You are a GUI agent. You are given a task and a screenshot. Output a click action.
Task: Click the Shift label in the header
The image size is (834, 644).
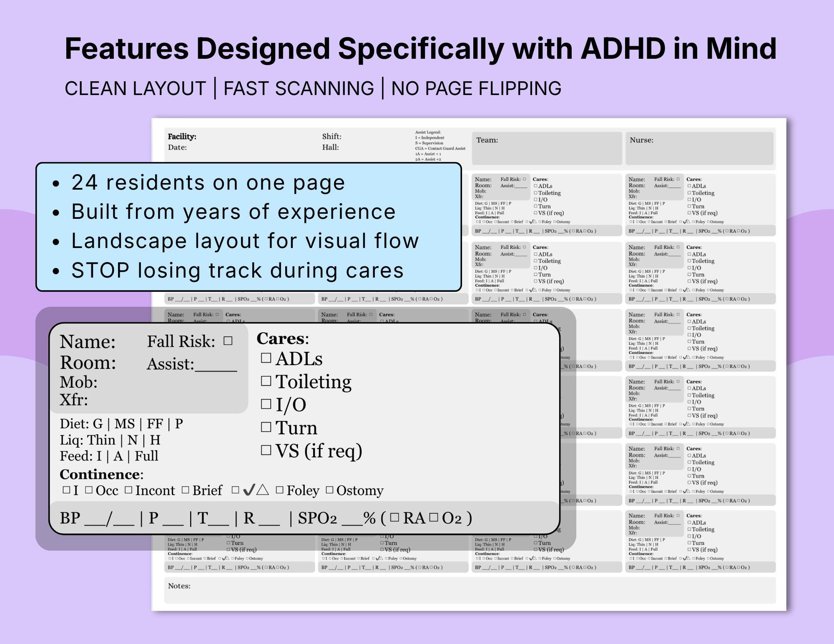[x=332, y=136]
